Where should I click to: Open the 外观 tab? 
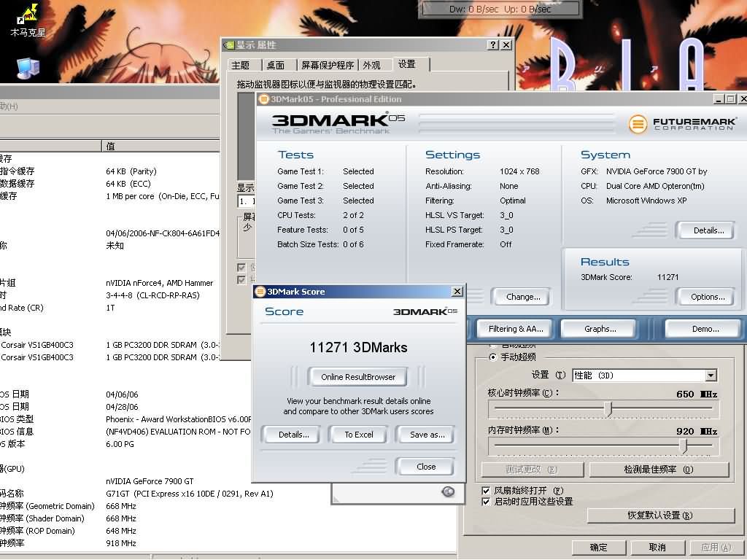pyautogui.click(x=371, y=65)
